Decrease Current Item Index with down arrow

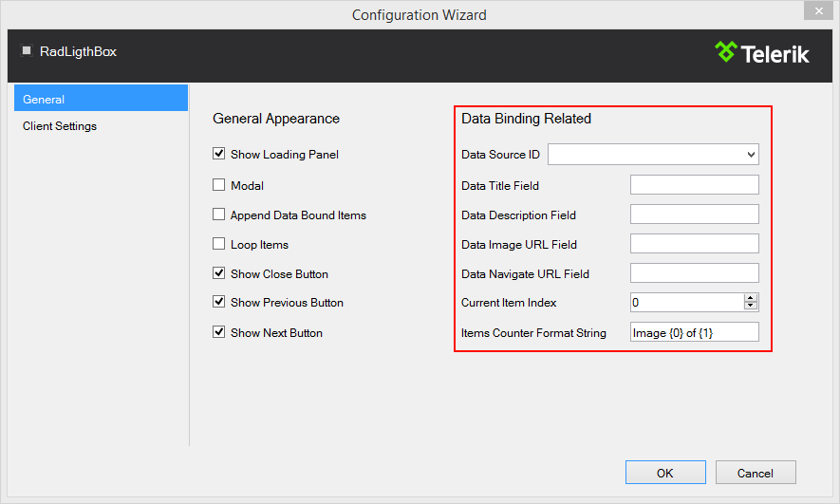pos(751,307)
